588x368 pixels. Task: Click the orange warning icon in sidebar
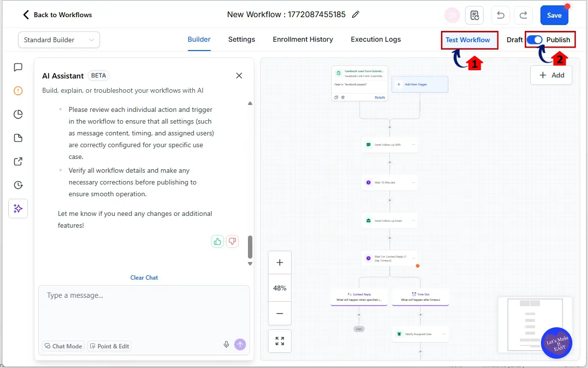pyautogui.click(x=18, y=91)
